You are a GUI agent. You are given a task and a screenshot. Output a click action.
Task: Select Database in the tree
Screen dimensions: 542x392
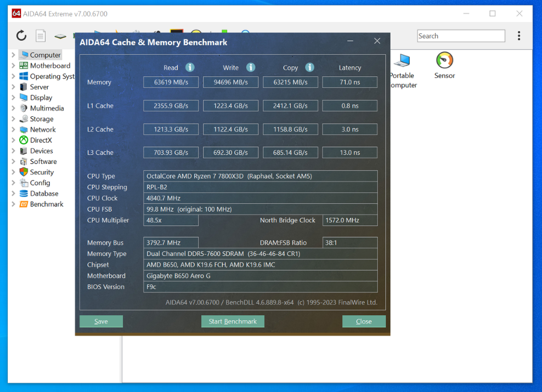[x=44, y=194]
